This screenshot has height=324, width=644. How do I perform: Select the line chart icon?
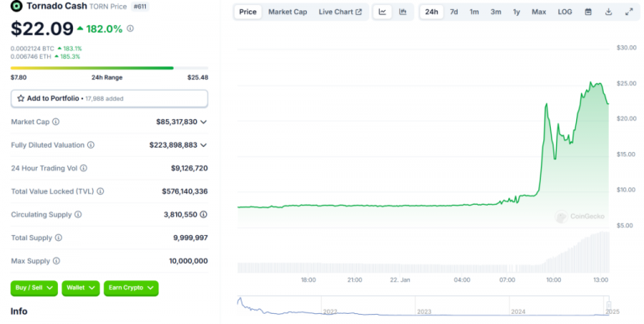tap(382, 12)
